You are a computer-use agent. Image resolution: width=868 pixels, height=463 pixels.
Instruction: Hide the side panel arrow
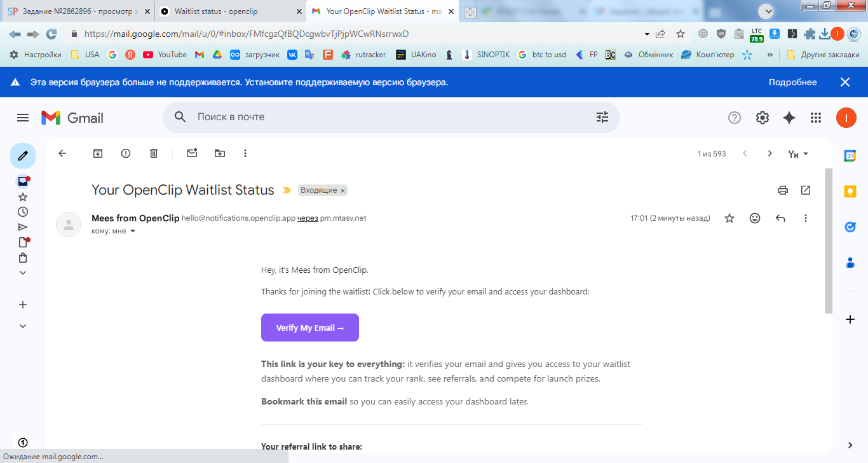pos(850,445)
